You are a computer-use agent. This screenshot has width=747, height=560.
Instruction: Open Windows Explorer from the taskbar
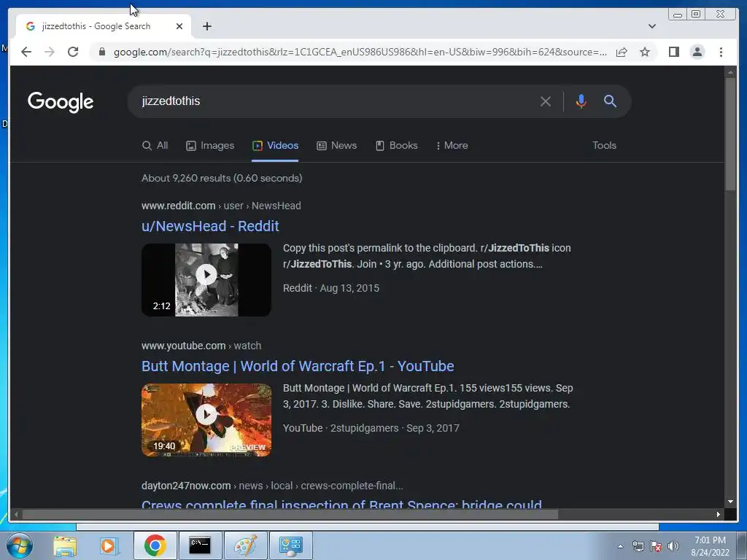click(x=65, y=545)
